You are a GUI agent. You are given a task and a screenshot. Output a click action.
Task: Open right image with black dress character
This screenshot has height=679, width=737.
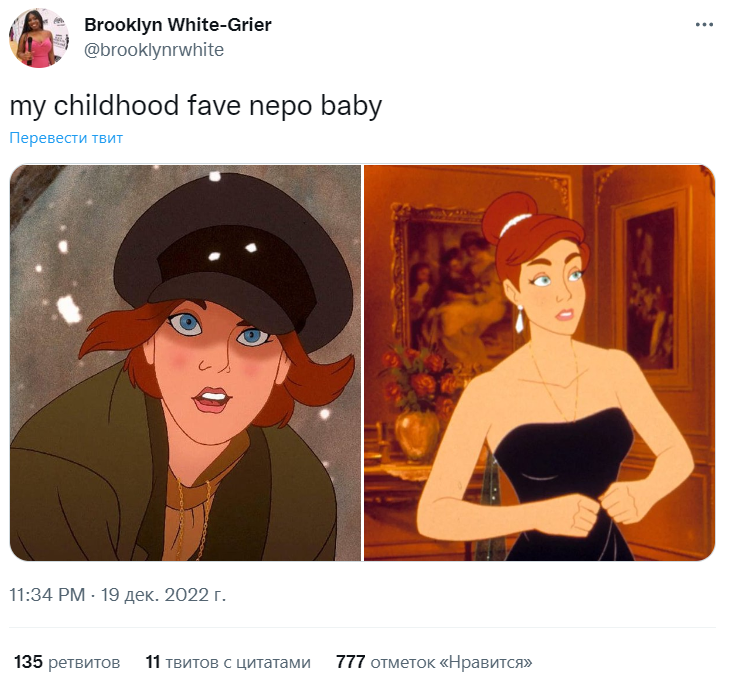tap(539, 362)
